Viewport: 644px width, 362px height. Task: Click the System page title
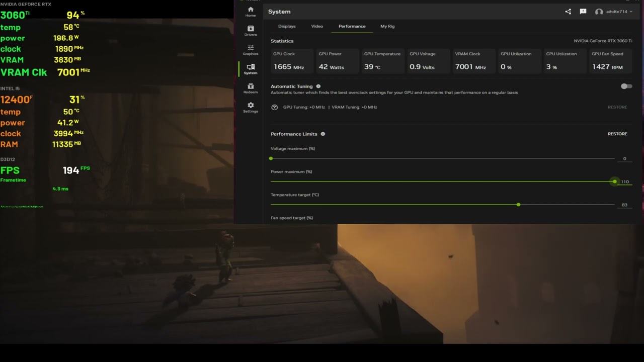279,12
